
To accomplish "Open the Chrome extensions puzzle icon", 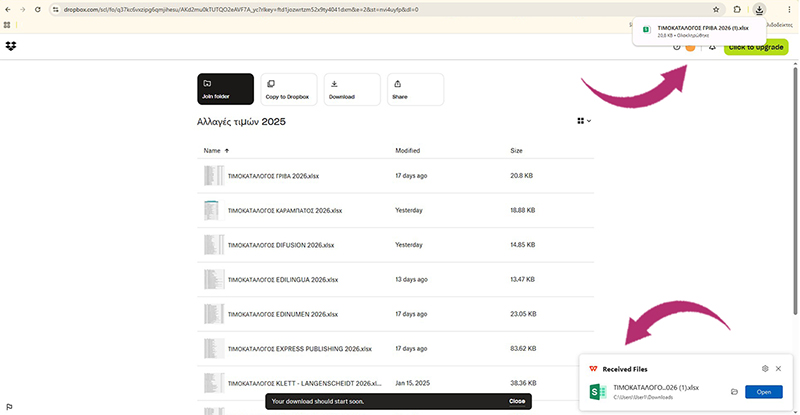I will (x=737, y=9).
